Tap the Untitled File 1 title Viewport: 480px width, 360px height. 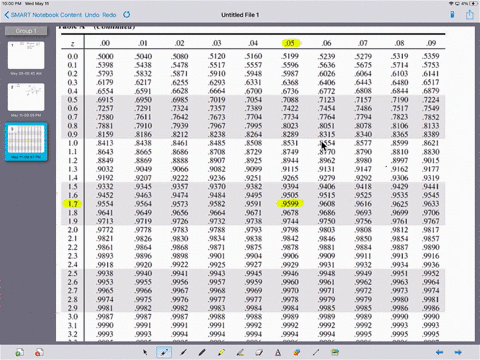[240, 15]
